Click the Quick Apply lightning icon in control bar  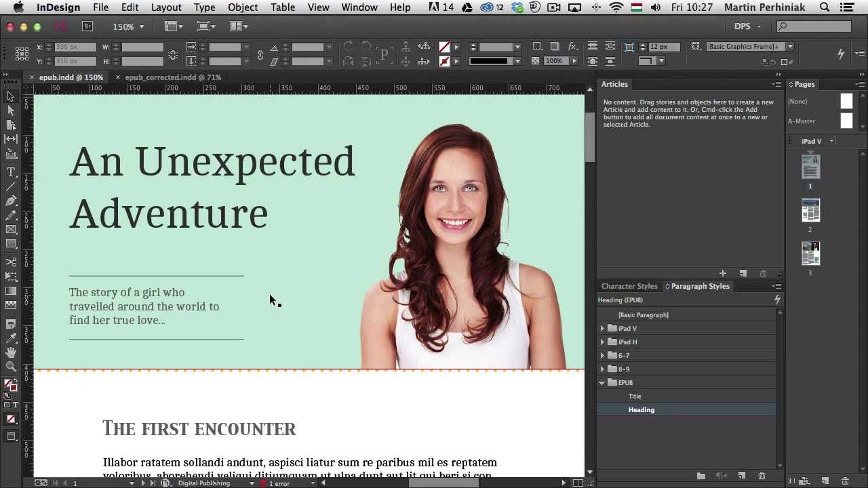point(841,54)
